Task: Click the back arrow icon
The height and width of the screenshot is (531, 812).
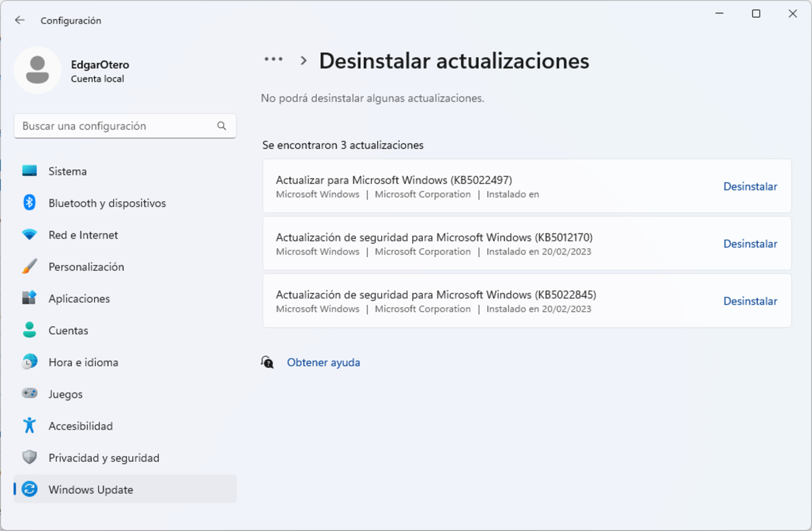Action: click(x=20, y=20)
